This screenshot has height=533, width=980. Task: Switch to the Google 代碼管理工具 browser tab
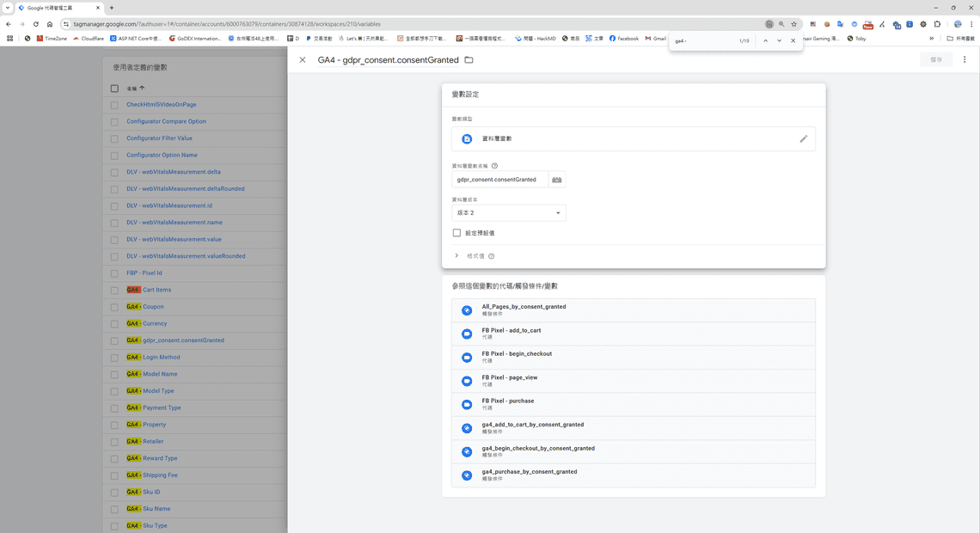pyautogui.click(x=57, y=8)
